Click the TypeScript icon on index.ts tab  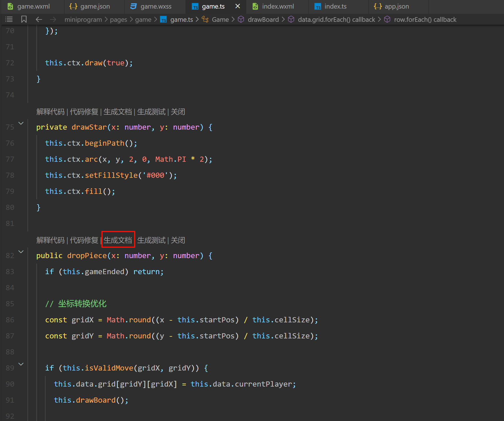(x=318, y=7)
